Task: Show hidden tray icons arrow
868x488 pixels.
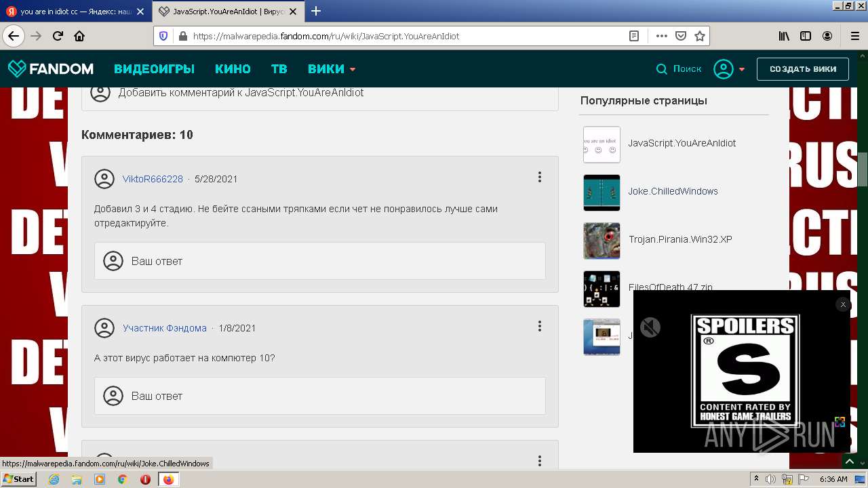Action: tap(756, 479)
